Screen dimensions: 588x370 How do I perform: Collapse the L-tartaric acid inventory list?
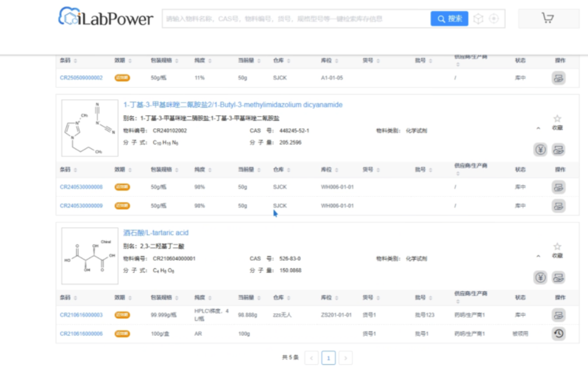pyautogui.click(x=538, y=256)
